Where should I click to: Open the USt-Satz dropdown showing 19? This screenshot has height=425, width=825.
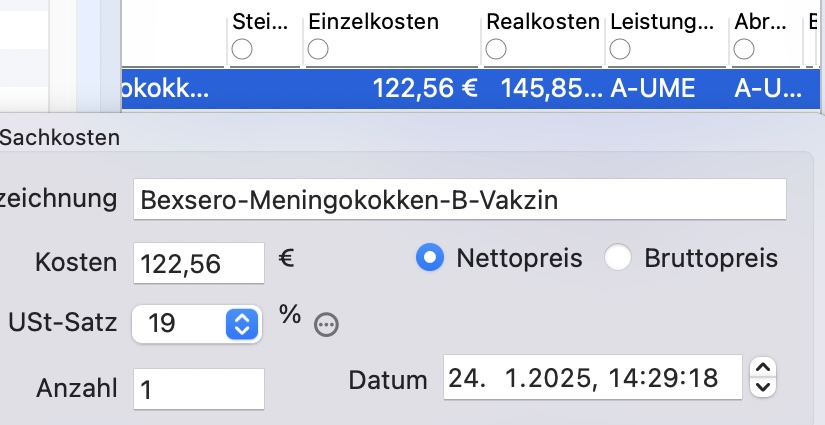coord(197,323)
